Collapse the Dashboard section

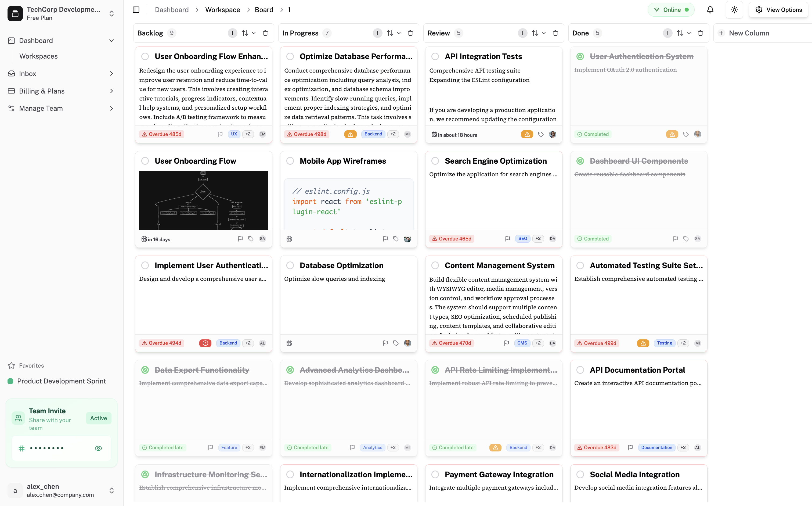[x=111, y=41]
